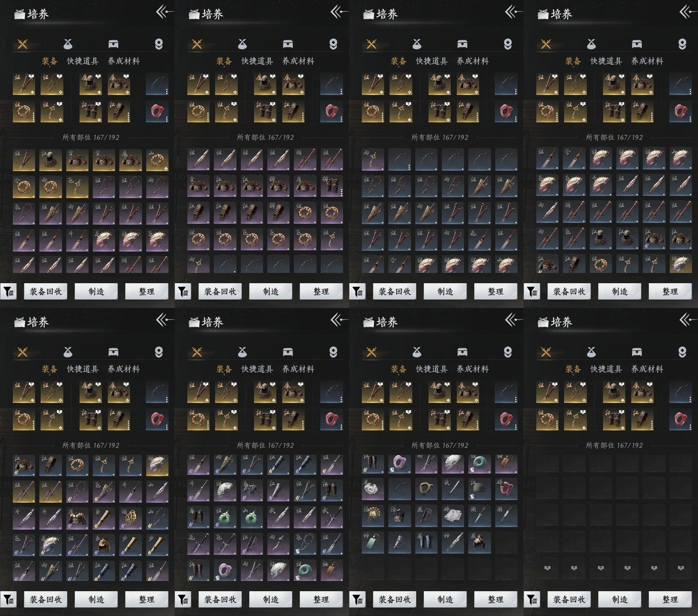This screenshot has height=616, width=698.
Task: Select the jade pendant marked 神
Action: pos(373,542)
